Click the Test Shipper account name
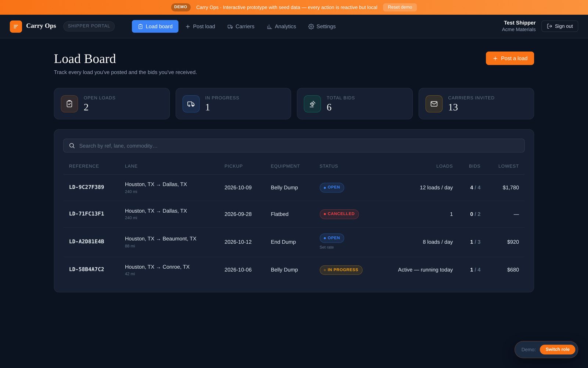Screen dimensions: 588x368 tap(520, 23)
